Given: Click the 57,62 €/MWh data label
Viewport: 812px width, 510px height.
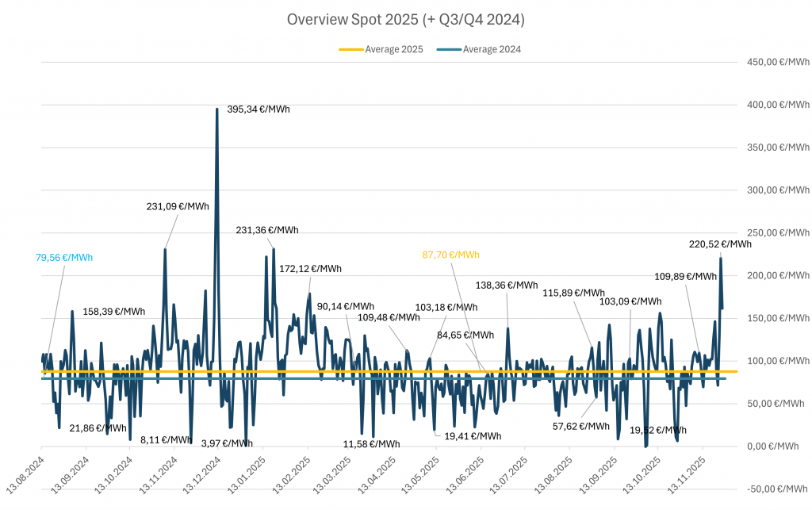Looking at the screenshot, I should click(583, 425).
